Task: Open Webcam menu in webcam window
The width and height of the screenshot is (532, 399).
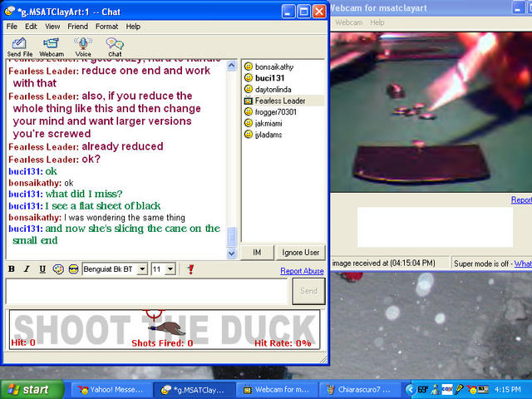Action: (x=349, y=22)
